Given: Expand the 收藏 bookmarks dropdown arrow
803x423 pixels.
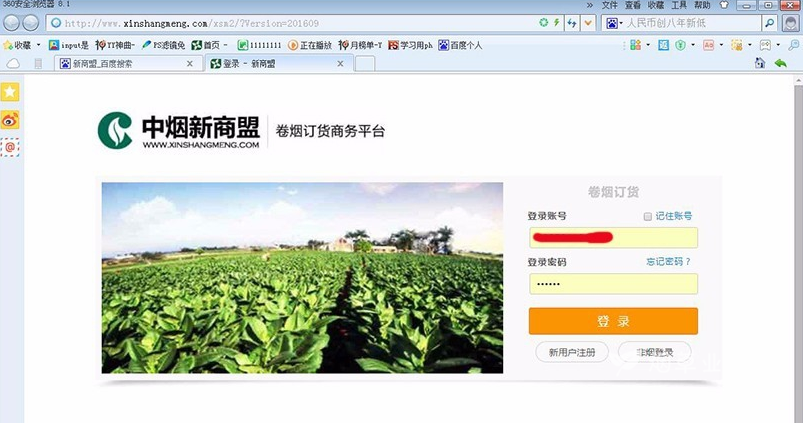Looking at the screenshot, I should coord(38,45).
